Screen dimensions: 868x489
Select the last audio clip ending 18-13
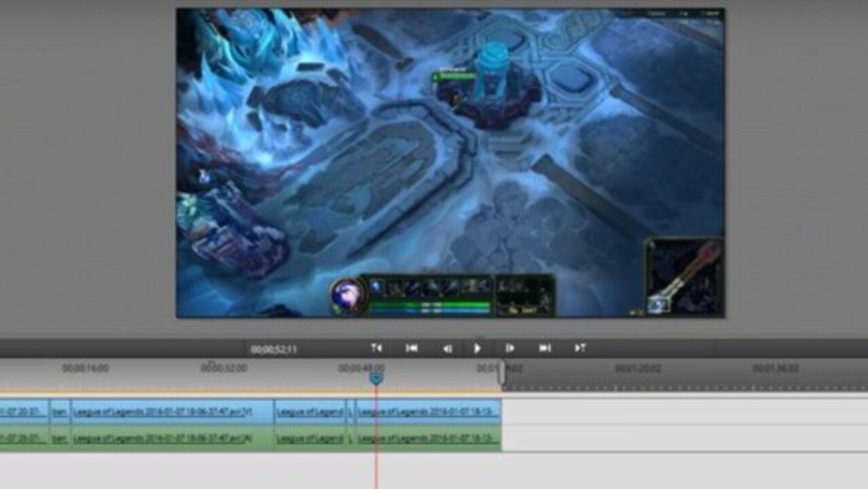(x=428, y=438)
